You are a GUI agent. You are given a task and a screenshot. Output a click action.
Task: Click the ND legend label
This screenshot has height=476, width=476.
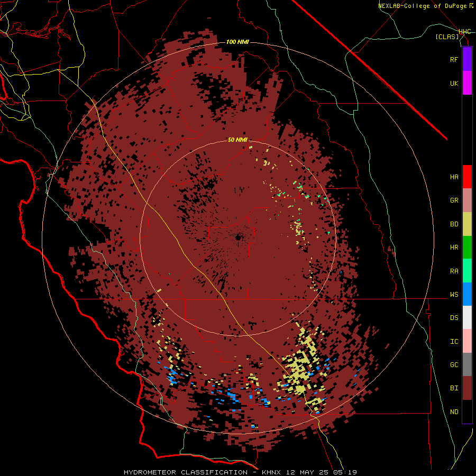point(454,412)
